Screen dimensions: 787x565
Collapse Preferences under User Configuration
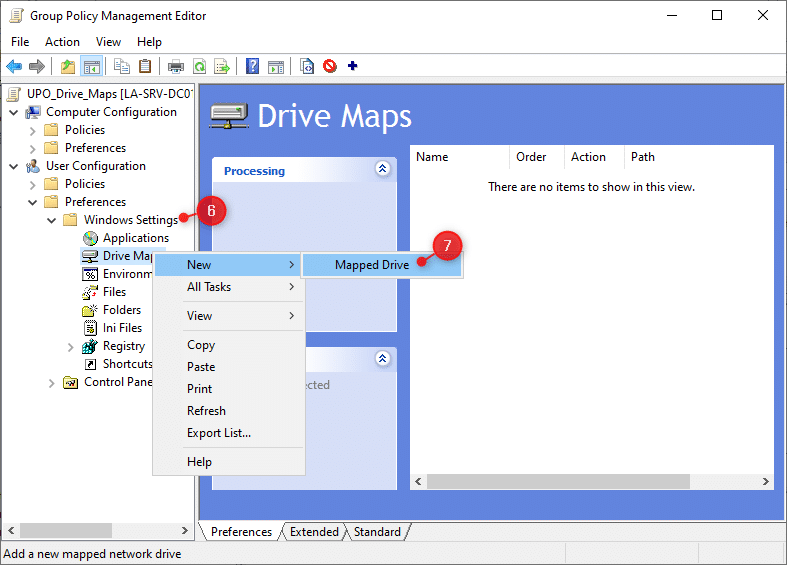33,203
